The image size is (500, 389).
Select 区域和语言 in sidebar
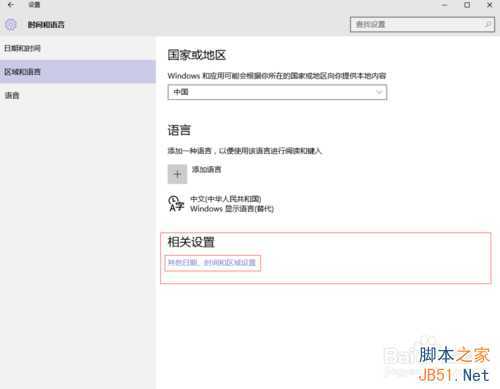[78, 72]
